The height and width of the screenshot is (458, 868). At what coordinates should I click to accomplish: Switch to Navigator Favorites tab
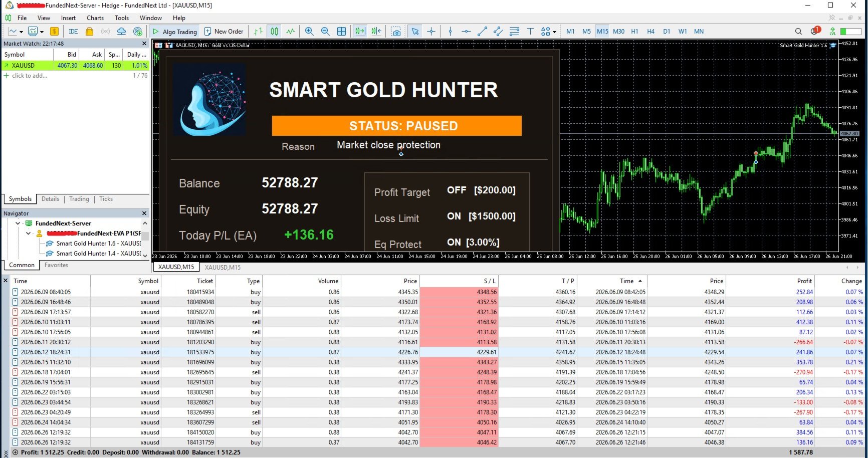pyautogui.click(x=56, y=265)
